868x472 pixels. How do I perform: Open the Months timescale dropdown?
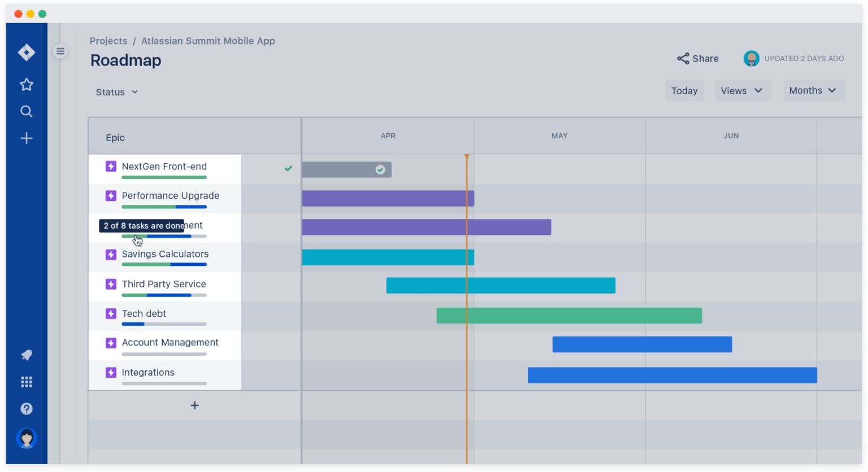pos(813,90)
